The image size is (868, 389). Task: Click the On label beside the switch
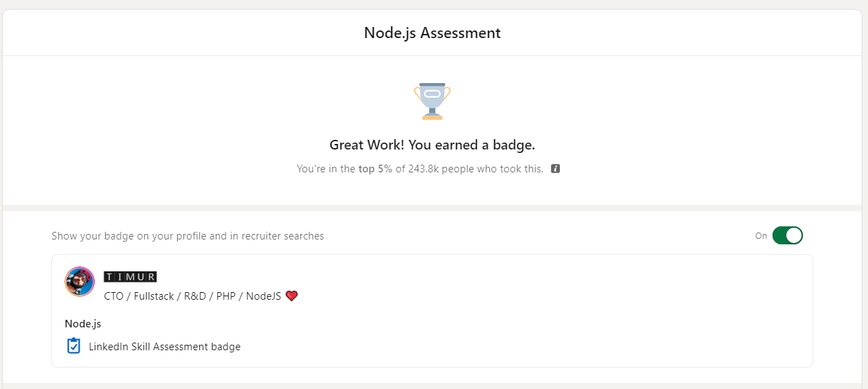click(x=761, y=236)
